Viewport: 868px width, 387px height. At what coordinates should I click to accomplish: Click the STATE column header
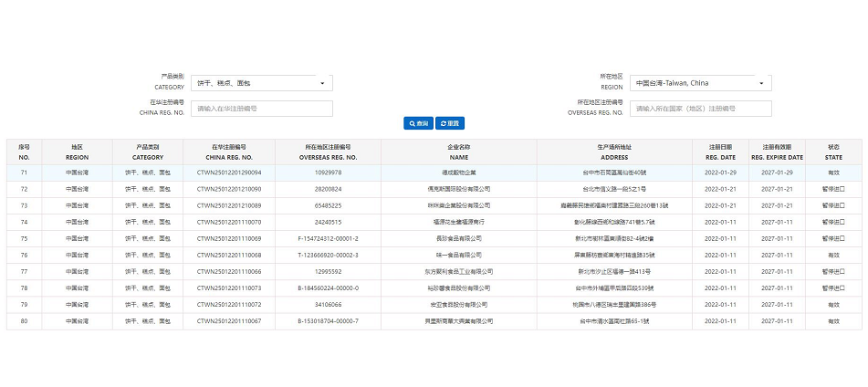[x=833, y=152]
